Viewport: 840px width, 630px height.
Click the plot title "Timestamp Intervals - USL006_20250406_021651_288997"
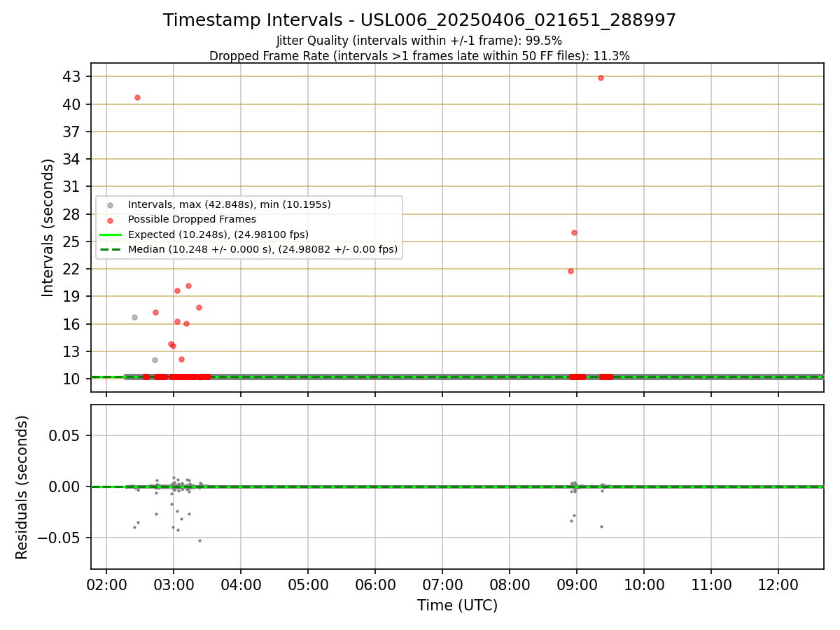(x=420, y=20)
